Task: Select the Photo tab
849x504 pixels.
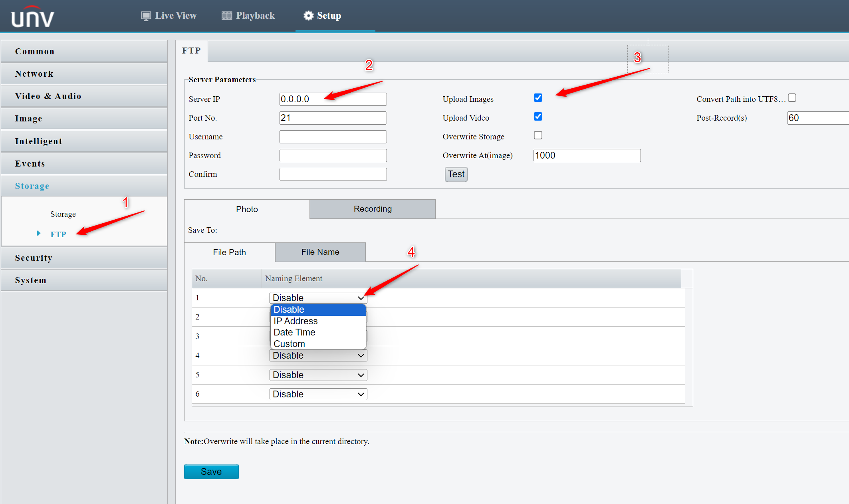Action: coord(247,209)
